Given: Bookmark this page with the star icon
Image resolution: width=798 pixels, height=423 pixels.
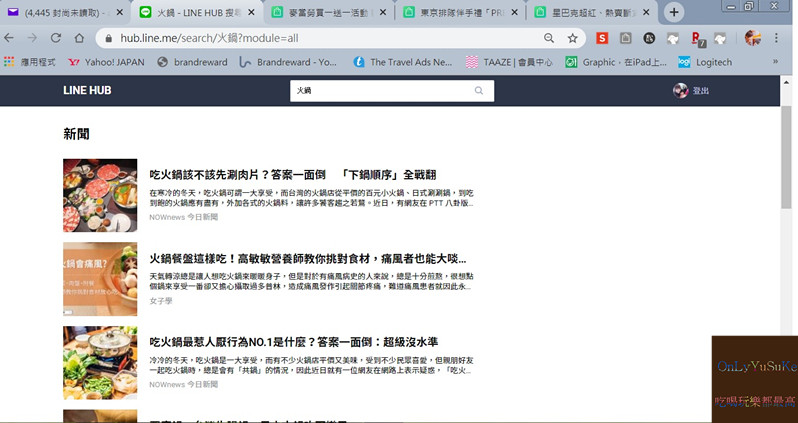Looking at the screenshot, I should click(x=573, y=38).
